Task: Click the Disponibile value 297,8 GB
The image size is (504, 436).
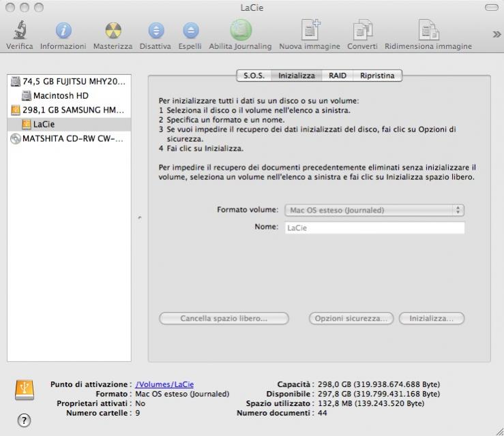Action: (x=379, y=394)
